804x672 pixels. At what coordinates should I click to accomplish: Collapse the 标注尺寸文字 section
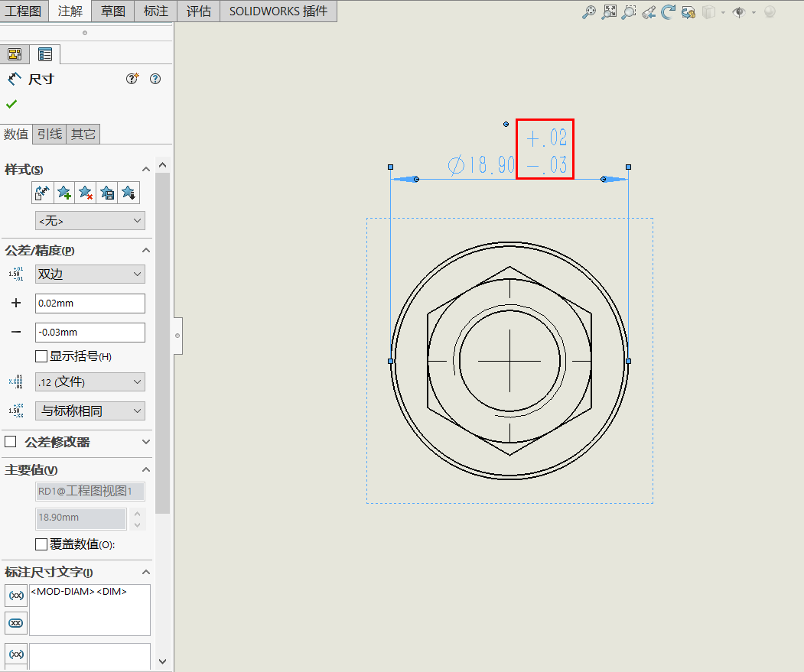pos(146,572)
